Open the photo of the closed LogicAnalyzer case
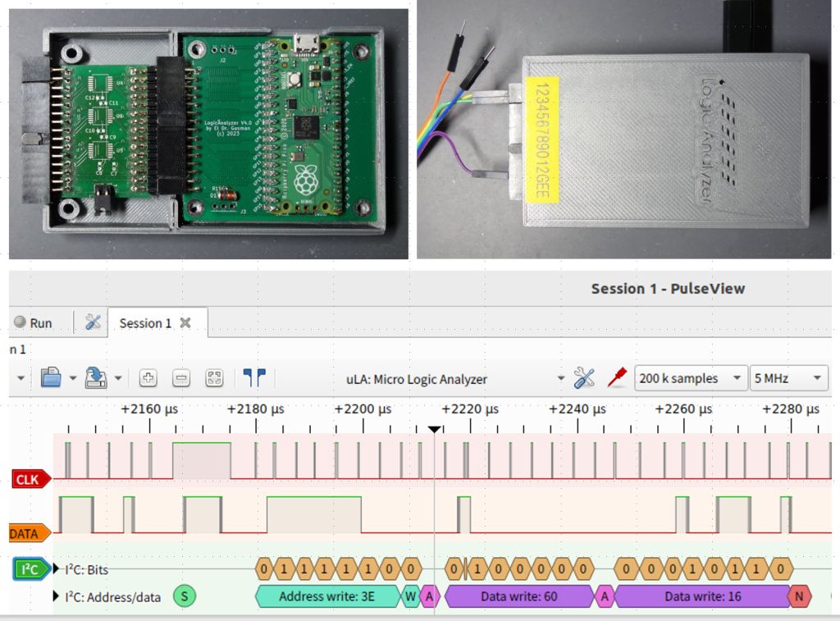840x621 pixels. click(624, 130)
